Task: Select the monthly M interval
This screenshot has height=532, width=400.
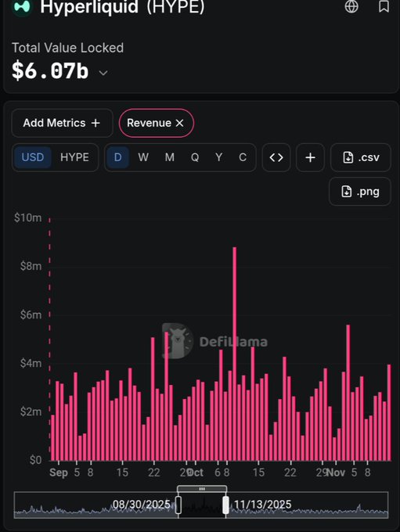Action: [x=169, y=157]
